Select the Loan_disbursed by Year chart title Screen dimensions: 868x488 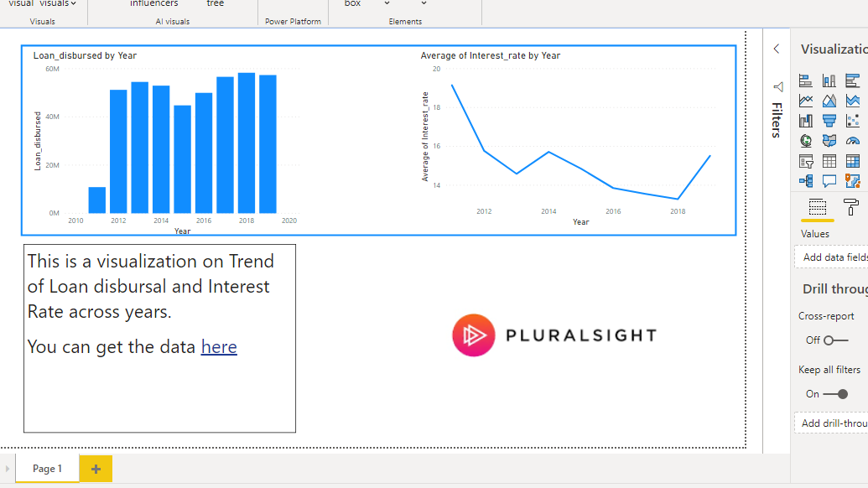(x=85, y=55)
